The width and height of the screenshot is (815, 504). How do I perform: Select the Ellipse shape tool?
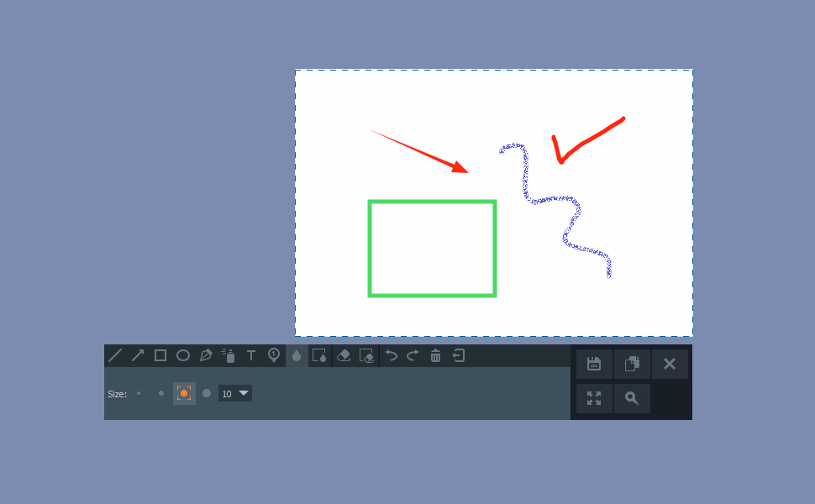click(183, 355)
